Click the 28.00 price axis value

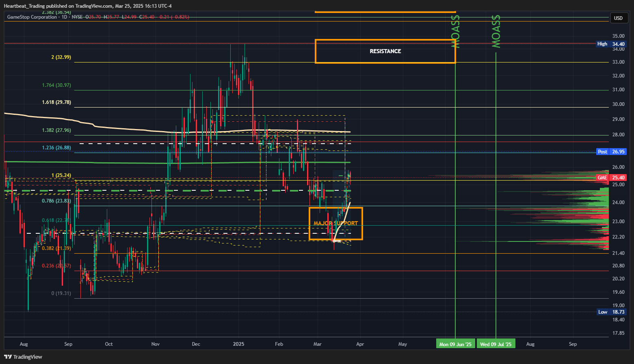(619, 135)
